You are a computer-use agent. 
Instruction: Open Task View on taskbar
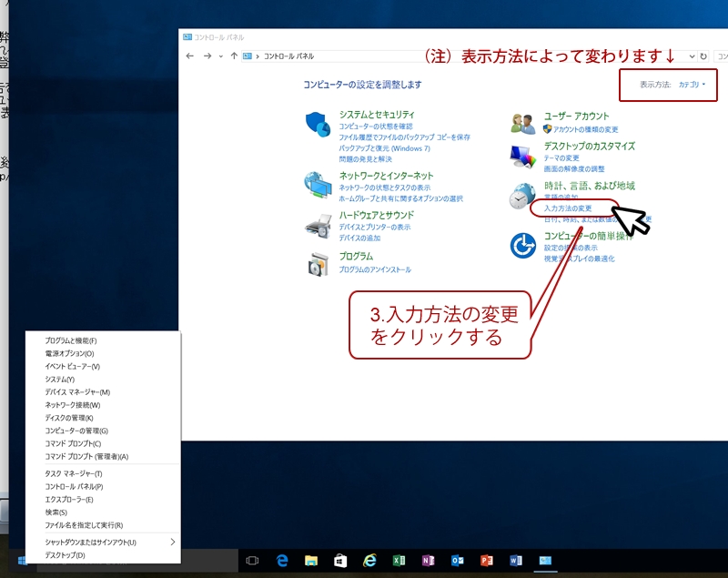(252, 561)
